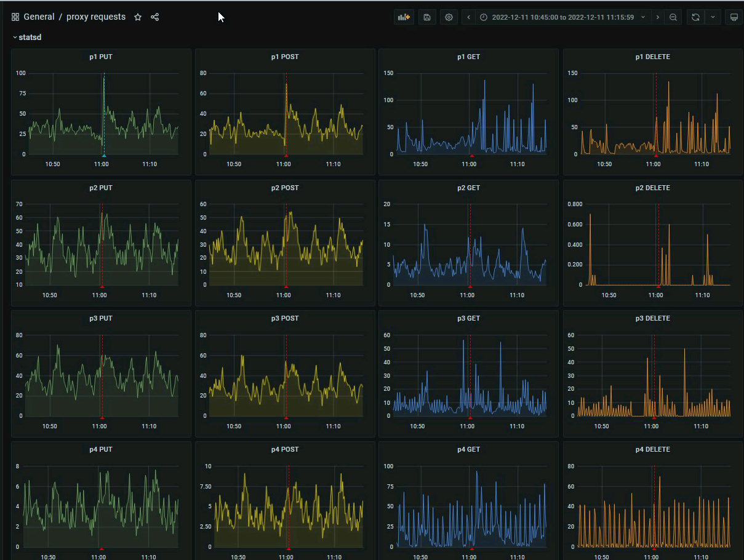The width and height of the screenshot is (744, 560).
Task: Open dashboard settings gear icon
Action: [x=449, y=17]
